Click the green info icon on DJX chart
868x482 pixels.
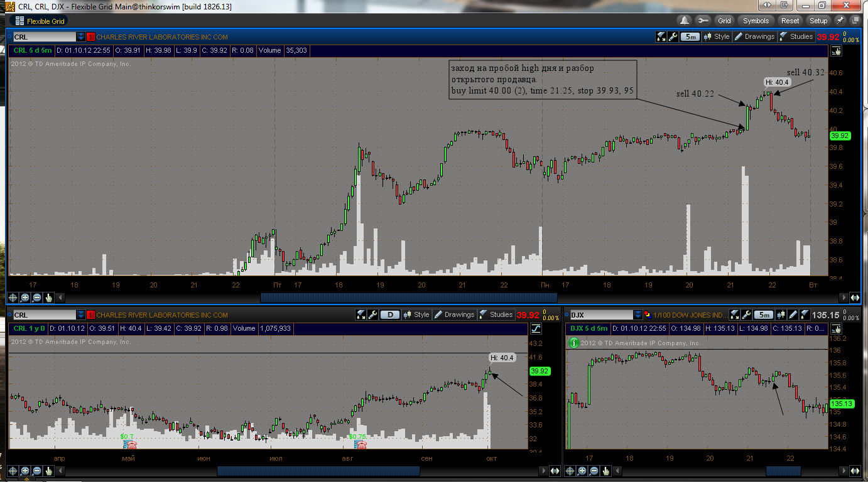573,343
